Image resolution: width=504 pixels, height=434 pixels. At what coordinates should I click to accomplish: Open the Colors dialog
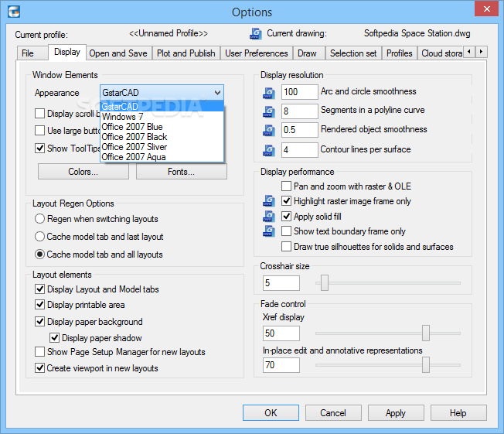click(83, 172)
